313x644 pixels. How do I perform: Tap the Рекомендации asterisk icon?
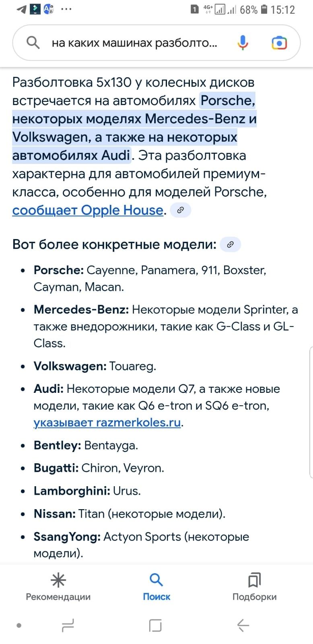click(x=58, y=580)
